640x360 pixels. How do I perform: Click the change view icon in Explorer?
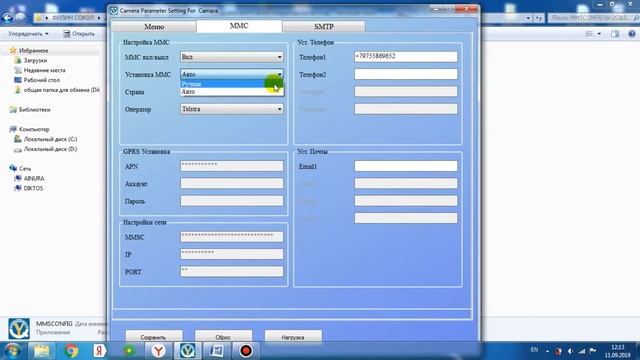(x=589, y=34)
